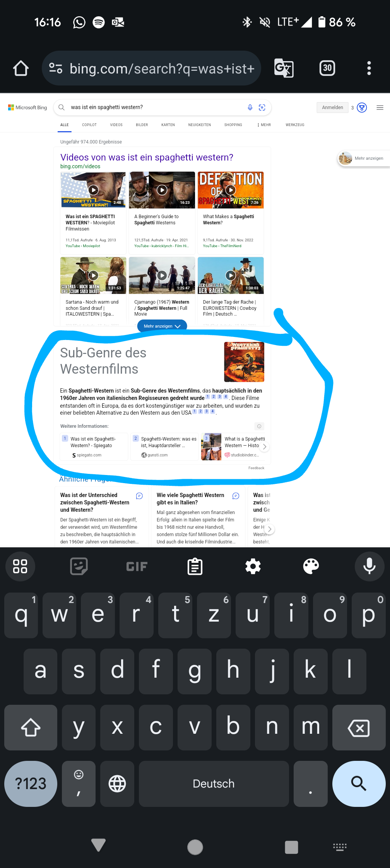The width and height of the screenshot is (390, 868).
Task: Expand videos with Mehr anzeigen button
Action: (162, 326)
